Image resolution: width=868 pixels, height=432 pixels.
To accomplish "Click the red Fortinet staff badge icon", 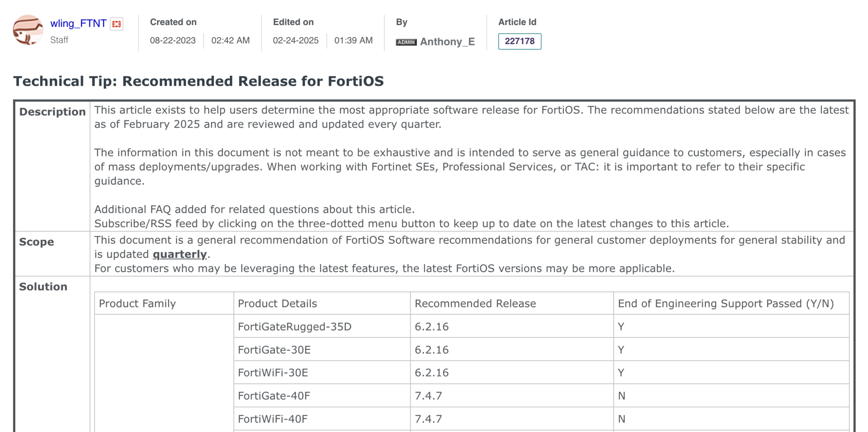I will (117, 24).
